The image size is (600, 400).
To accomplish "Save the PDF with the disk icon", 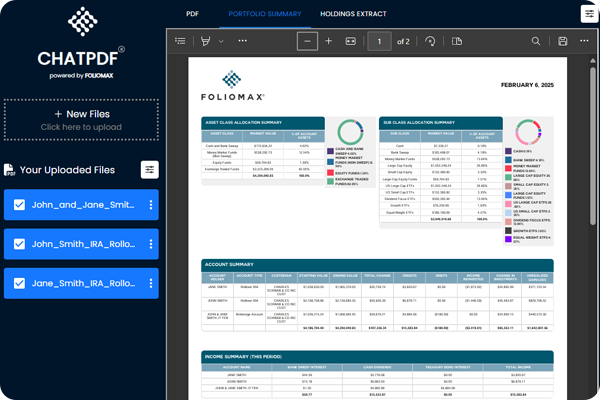I will point(562,41).
